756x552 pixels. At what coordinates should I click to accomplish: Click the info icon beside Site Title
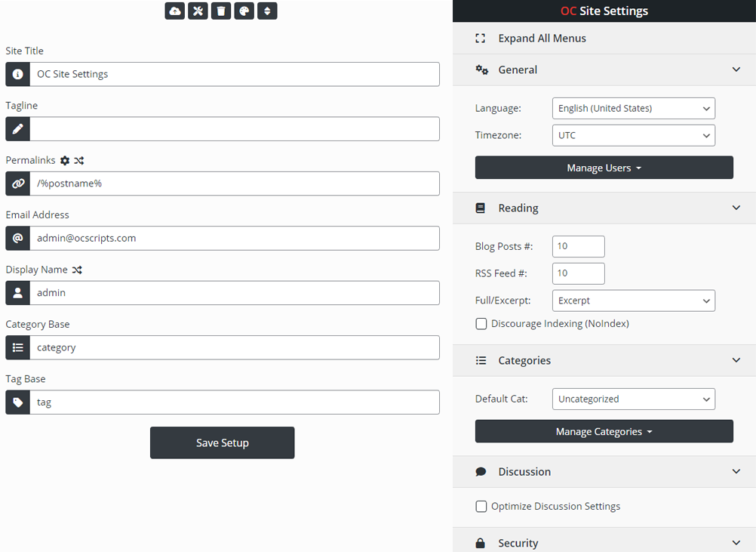click(18, 74)
